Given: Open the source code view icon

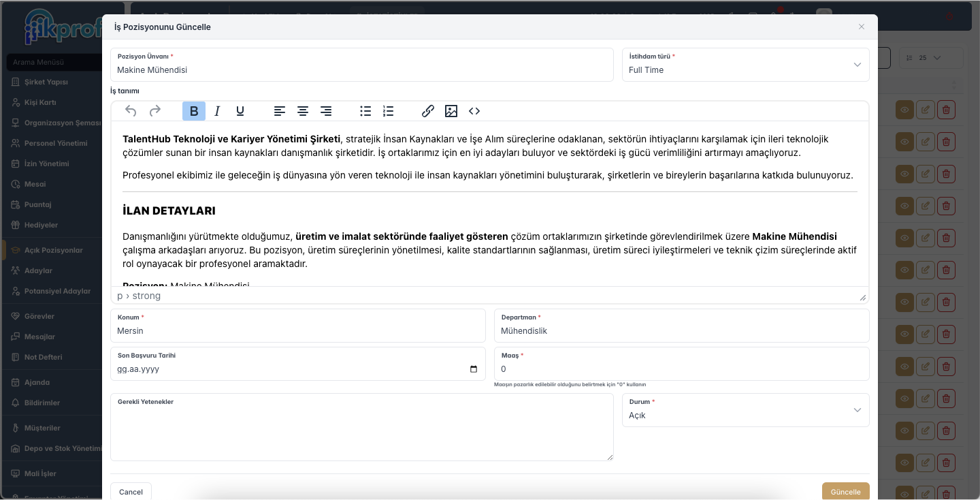Looking at the screenshot, I should click(x=474, y=111).
